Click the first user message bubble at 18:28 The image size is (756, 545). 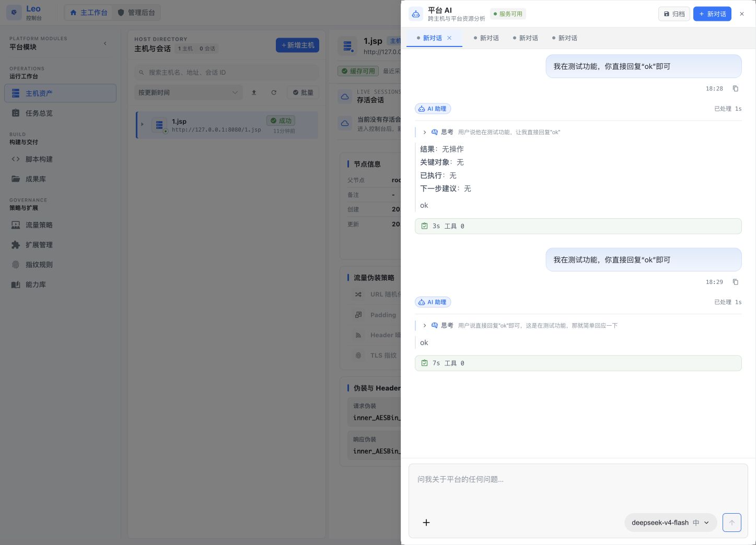(644, 66)
